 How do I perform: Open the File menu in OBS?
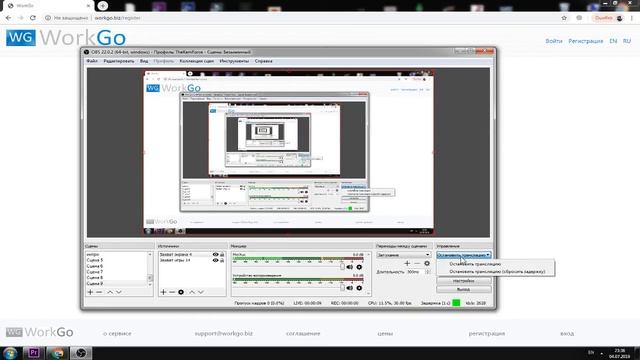92,61
